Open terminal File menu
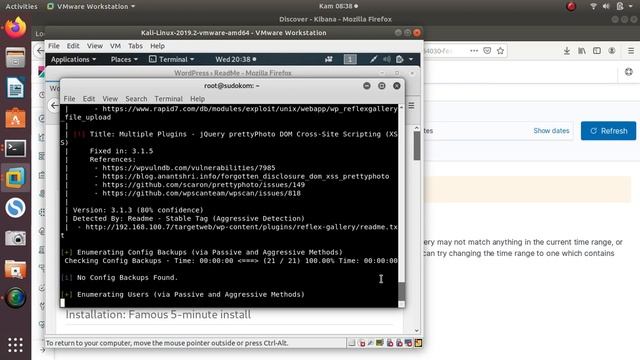 click(69, 99)
